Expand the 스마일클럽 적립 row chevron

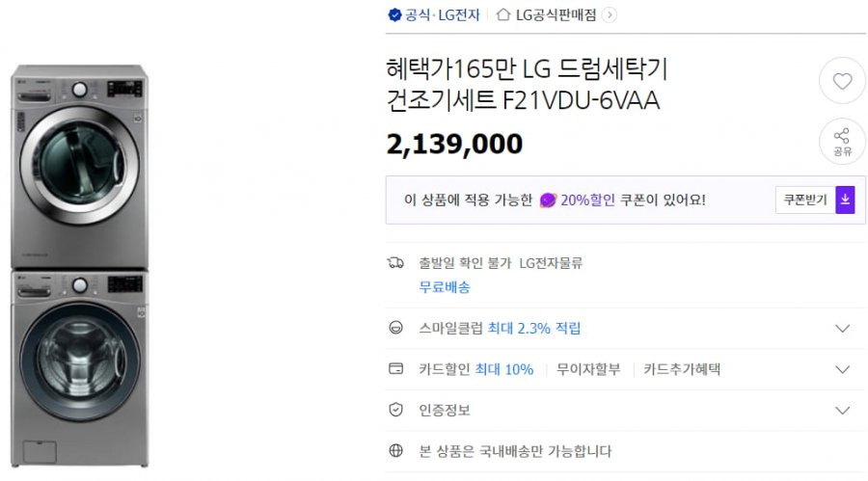coord(842,329)
